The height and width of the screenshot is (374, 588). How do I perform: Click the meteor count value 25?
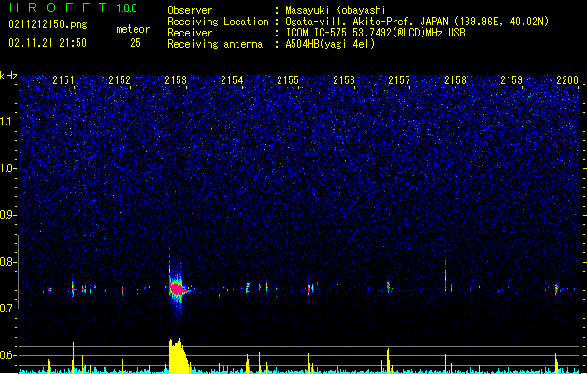tap(136, 43)
